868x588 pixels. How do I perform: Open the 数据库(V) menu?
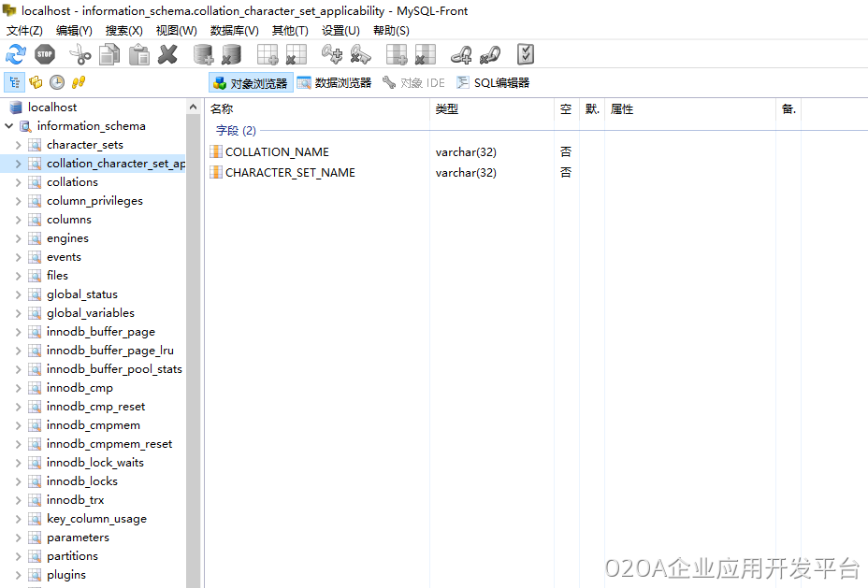(234, 31)
